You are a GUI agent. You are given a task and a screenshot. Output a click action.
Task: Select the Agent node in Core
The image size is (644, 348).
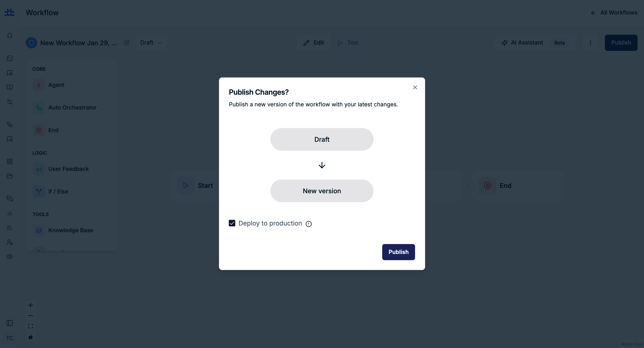click(x=56, y=85)
